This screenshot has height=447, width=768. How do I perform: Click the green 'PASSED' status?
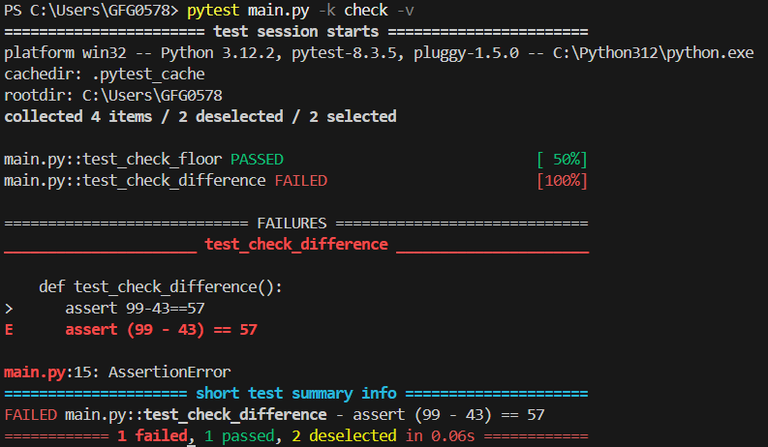[x=257, y=159]
